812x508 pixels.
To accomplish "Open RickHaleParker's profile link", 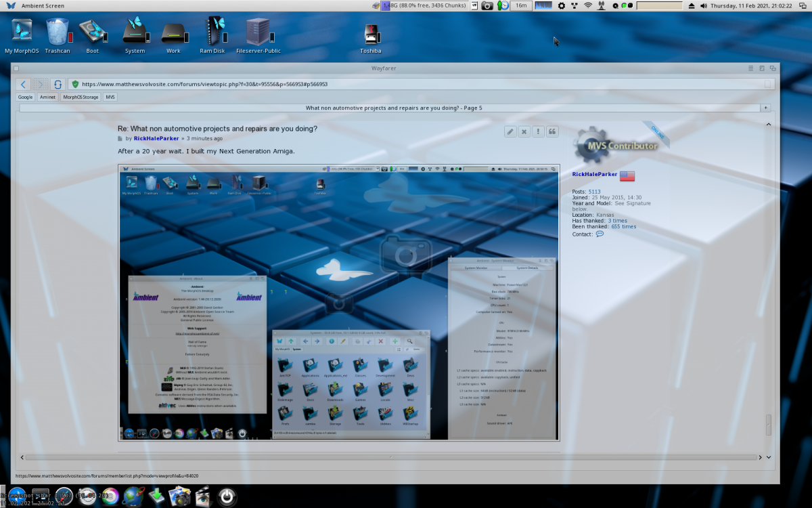I will 156,138.
